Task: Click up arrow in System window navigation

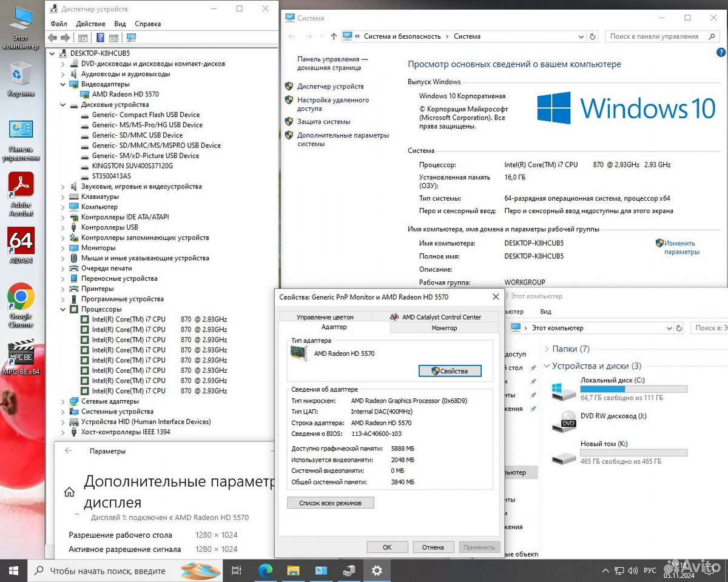Action: click(334, 36)
